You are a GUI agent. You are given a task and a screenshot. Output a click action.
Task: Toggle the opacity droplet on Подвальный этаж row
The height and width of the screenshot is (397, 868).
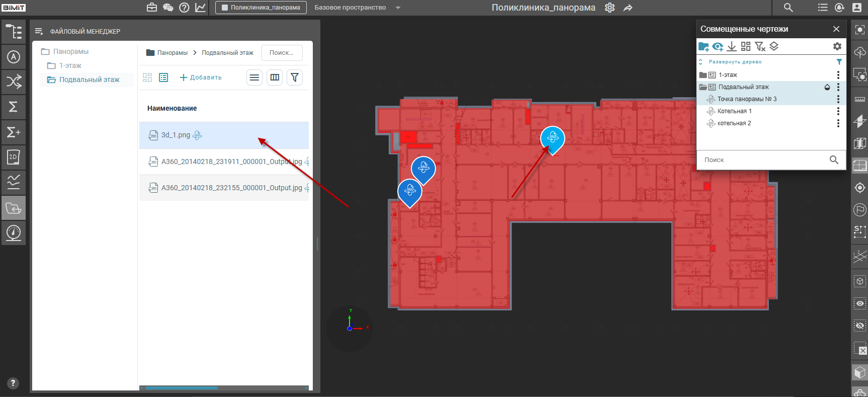click(x=827, y=87)
